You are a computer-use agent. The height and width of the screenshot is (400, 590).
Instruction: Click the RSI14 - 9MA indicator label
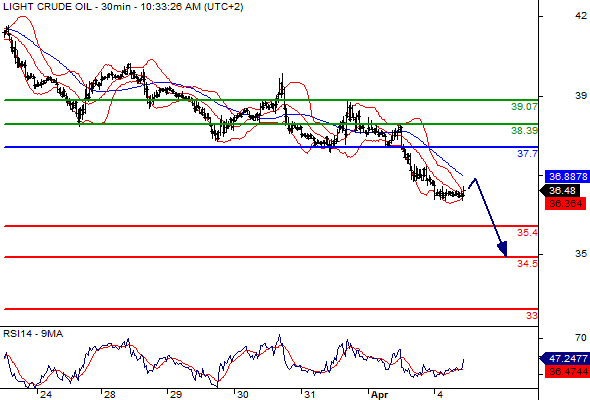(33, 334)
